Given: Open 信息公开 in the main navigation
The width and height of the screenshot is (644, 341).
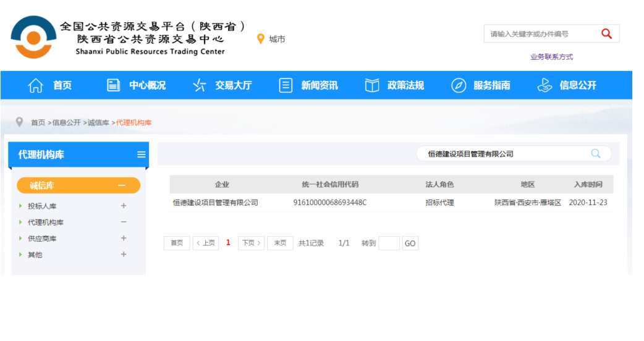Looking at the screenshot, I should pyautogui.click(x=578, y=85).
